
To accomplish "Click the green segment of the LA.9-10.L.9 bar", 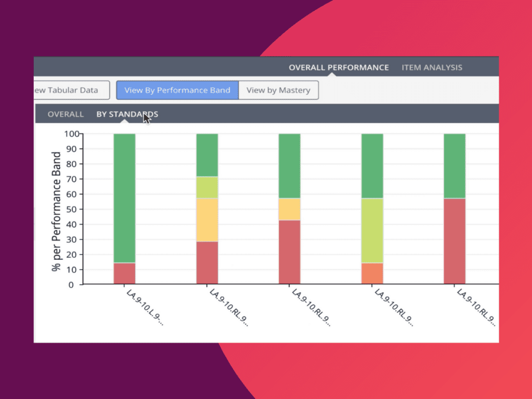I will click(x=124, y=197).
